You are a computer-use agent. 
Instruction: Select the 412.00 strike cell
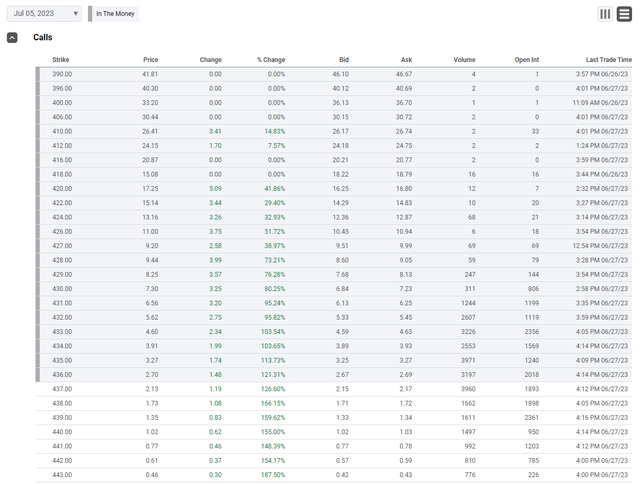coord(62,146)
